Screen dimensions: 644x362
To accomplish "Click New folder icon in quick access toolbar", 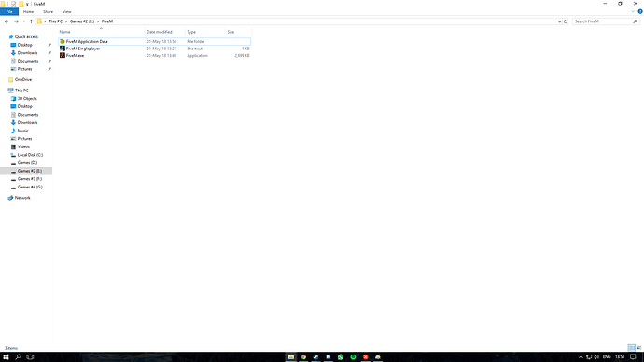I will (21, 4).
